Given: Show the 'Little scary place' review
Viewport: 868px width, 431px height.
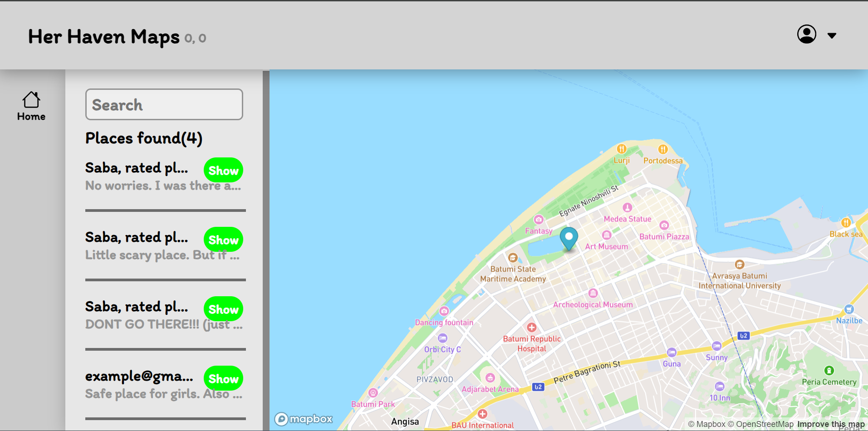Looking at the screenshot, I should coord(223,240).
